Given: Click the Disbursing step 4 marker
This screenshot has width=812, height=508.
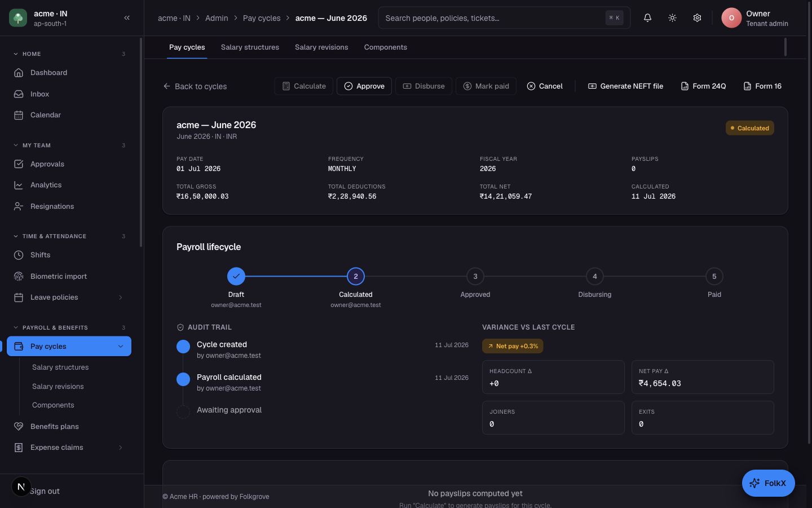Looking at the screenshot, I should (595, 277).
